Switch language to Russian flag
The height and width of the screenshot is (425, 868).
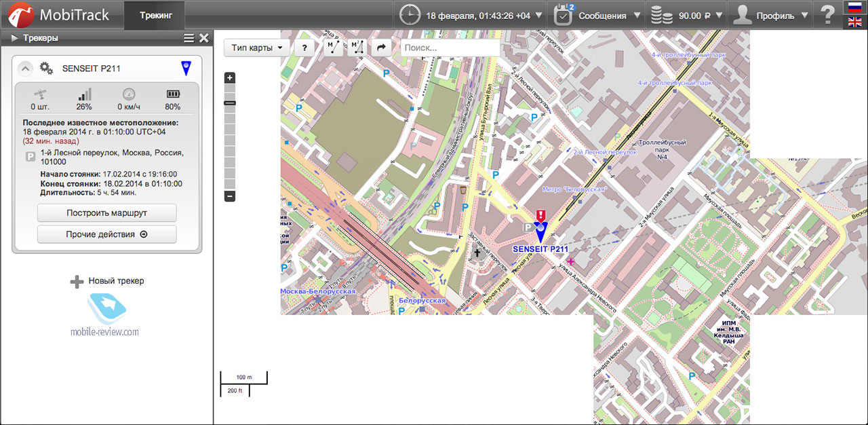[x=854, y=7]
